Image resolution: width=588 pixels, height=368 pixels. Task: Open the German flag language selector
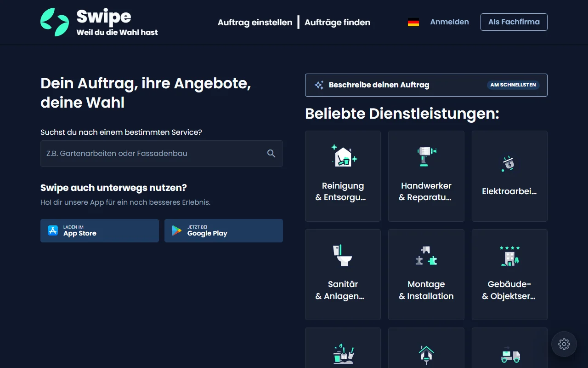[413, 22]
